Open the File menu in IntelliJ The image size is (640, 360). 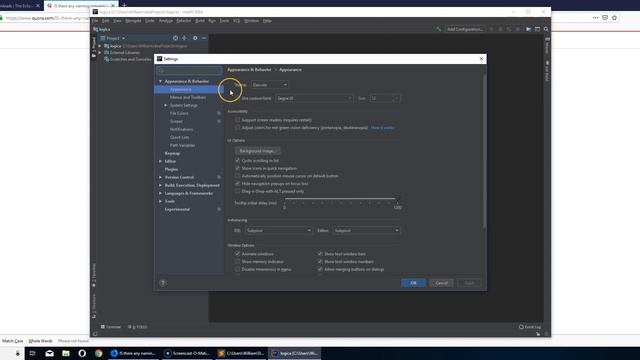click(95, 21)
